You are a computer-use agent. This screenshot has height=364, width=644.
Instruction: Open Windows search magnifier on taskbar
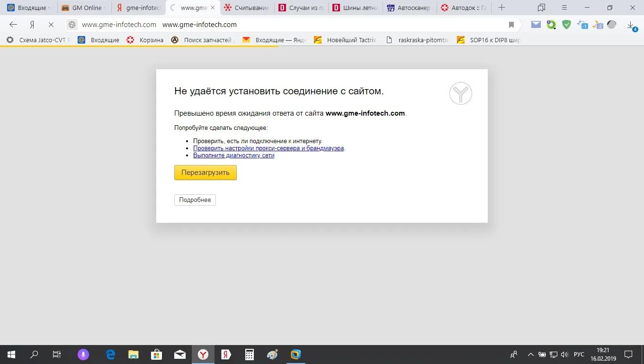point(34,355)
